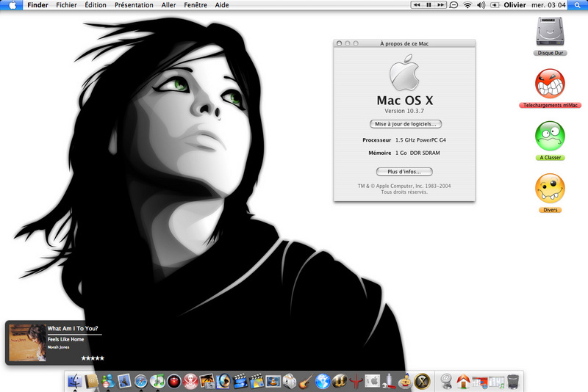
Task: Open battery status menu
Action: (495, 5)
